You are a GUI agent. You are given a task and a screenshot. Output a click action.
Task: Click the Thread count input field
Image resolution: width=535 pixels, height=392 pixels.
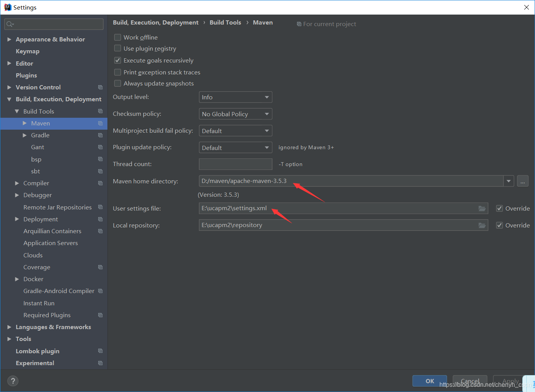point(236,164)
